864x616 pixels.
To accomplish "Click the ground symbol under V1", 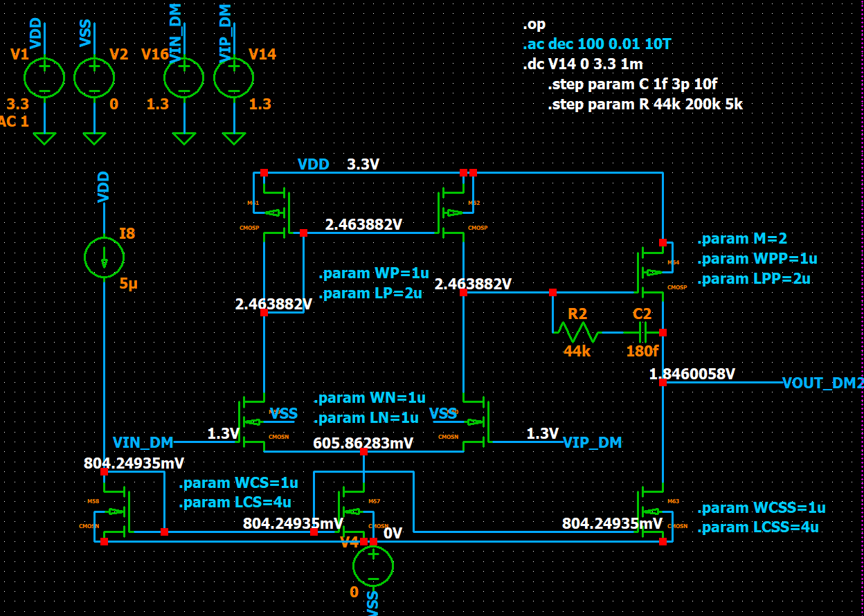I will (44, 138).
